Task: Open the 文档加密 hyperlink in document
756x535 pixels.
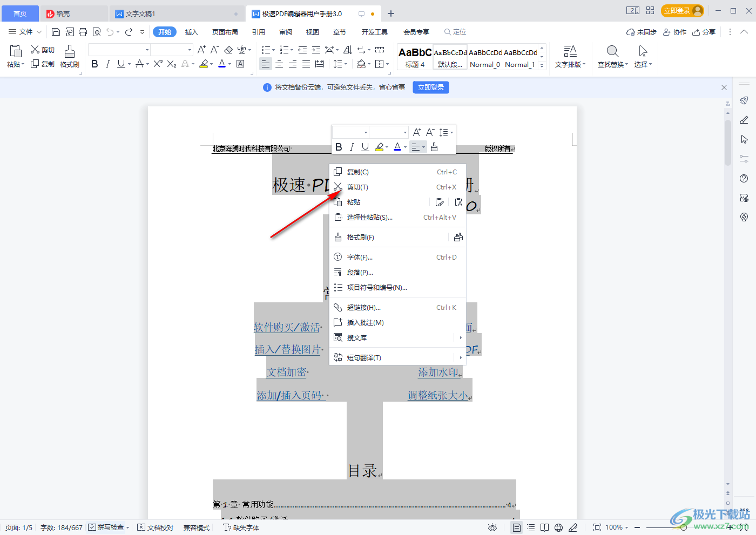Action: pos(287,373)
